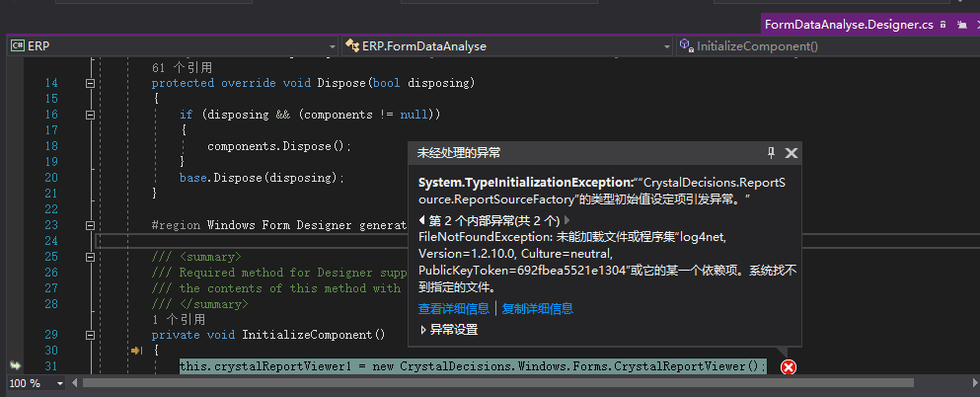Switch to FormDataAnalyse.Designer.cs tab

[x=849, y=25]
